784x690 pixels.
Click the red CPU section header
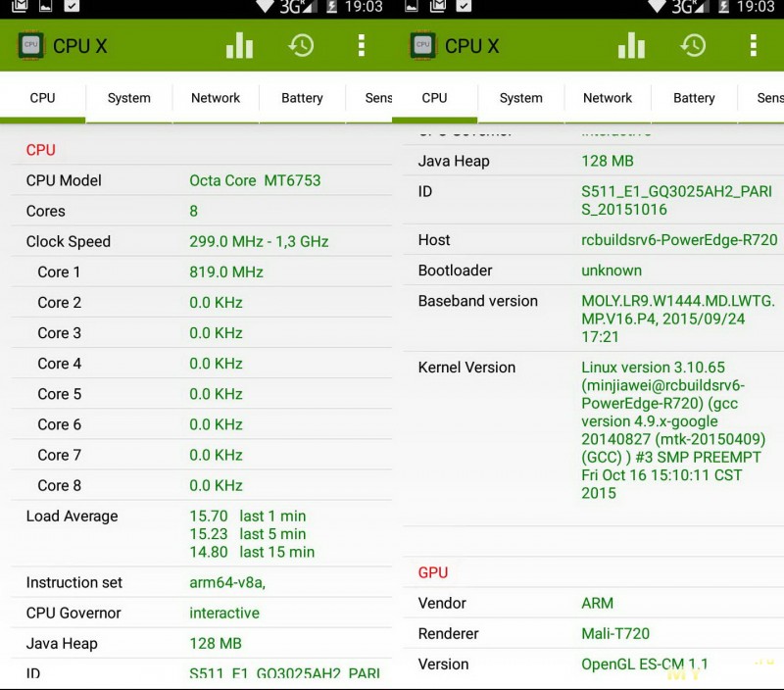tap(41, 150)
